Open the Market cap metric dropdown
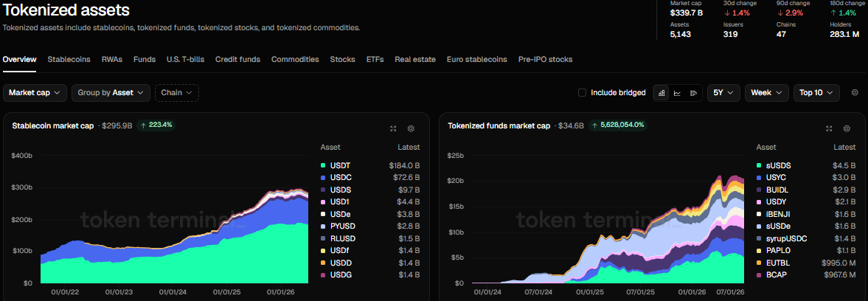This screenshot has height=301, width=868. [x=35, y=93]
